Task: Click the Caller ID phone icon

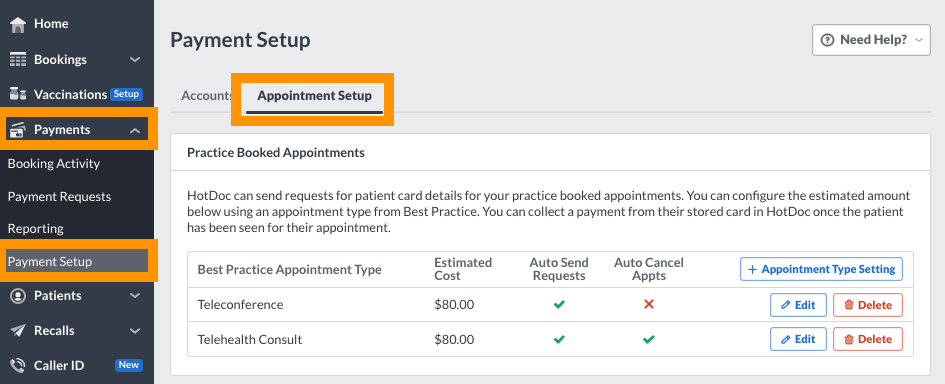Action: click(18, 365)
